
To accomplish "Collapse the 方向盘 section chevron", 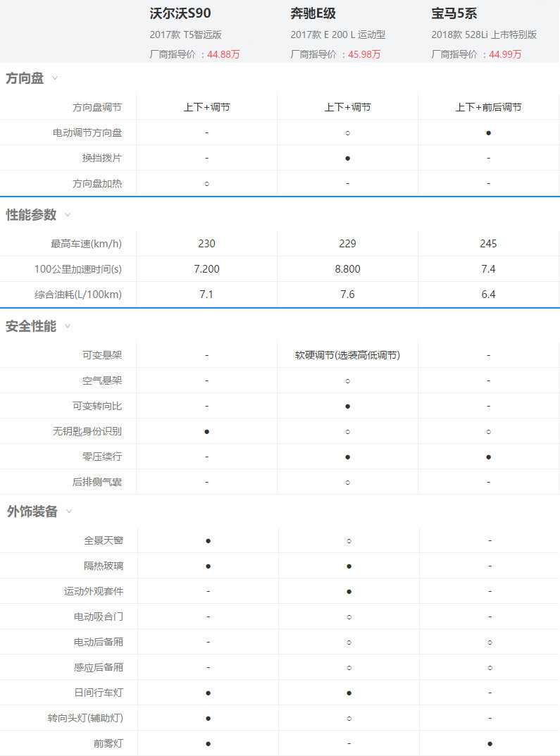I will (55, 78).
